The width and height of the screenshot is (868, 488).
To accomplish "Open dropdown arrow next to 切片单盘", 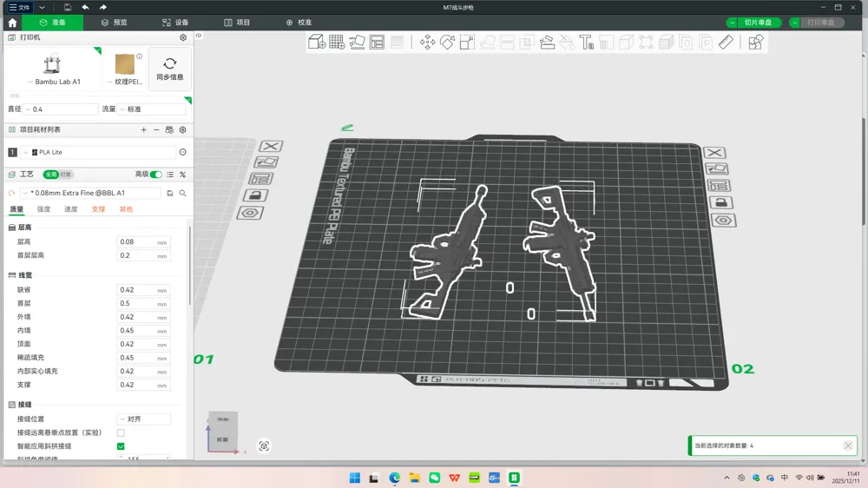I will click(x=732, y=23).
